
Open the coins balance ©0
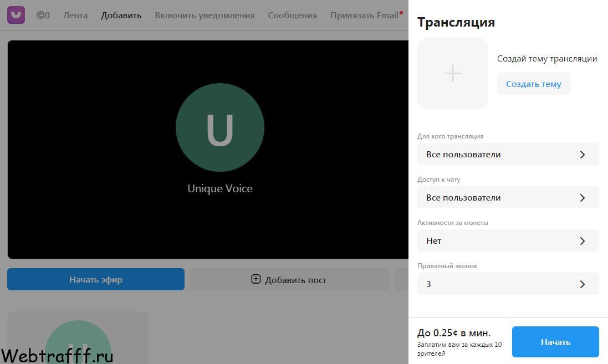[x=43, y=16]
